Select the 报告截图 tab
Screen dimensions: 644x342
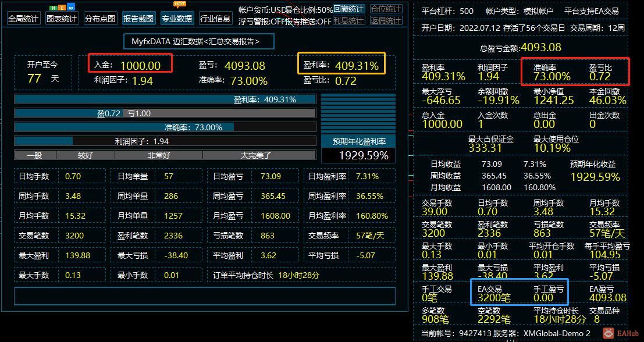point(139,19)
